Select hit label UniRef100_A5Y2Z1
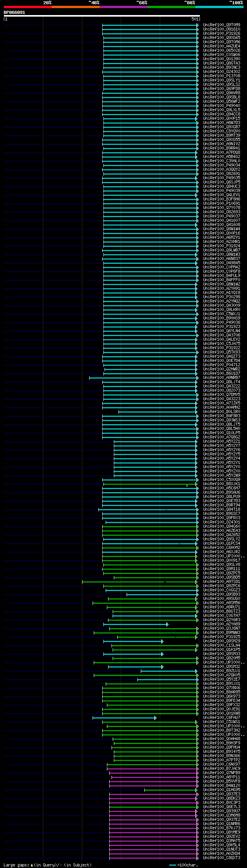Viewport: 247px width, 868px height. [222, 441]
